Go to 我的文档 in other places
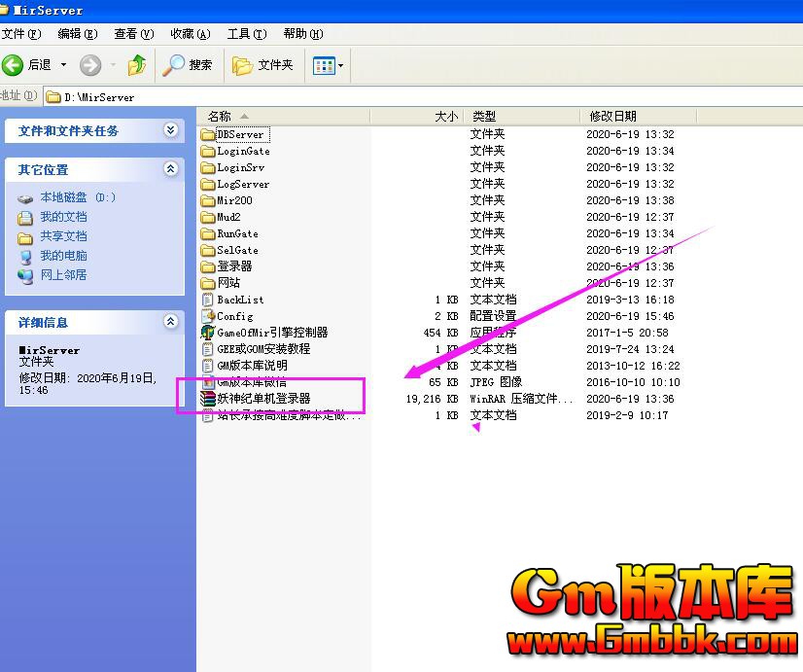The height and width of the screenshot is (672, 803). click(63, 217)
